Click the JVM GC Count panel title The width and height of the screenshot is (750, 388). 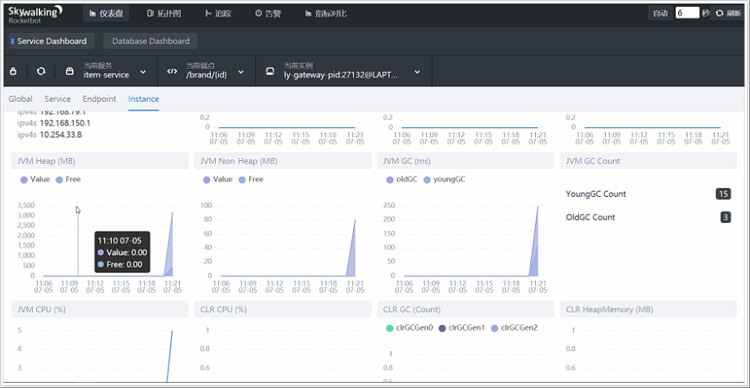(x=593, y=161)
